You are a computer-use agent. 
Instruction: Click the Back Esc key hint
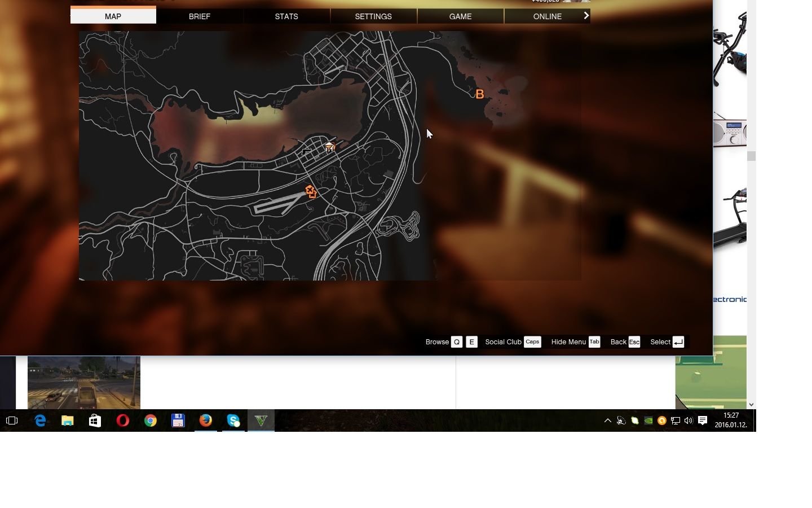coord(634,342)
